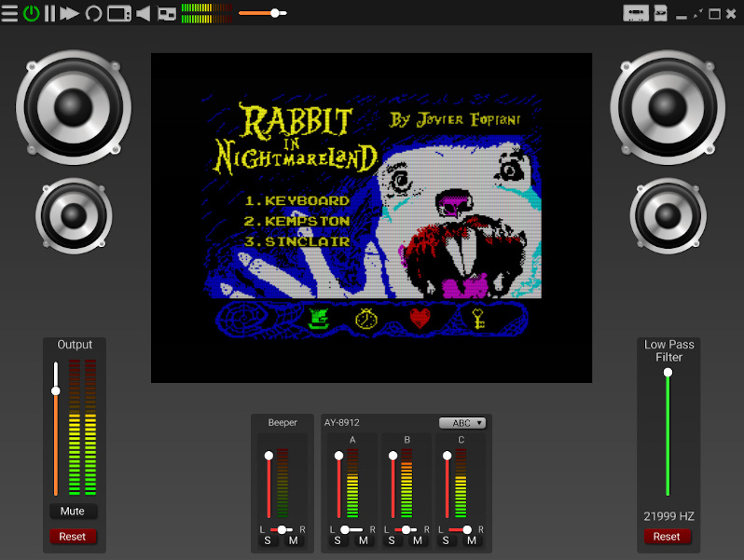Click the 2. KEMPSTON menu option
The width and height of the screenshot is (744, 560).
(297, 221)
